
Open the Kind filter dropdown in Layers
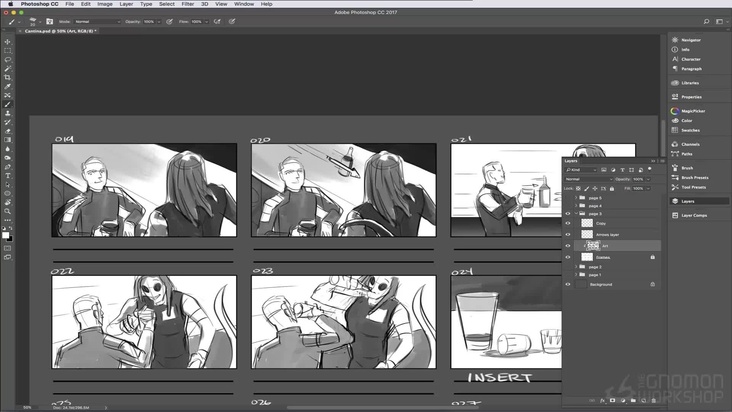(581, 170)
